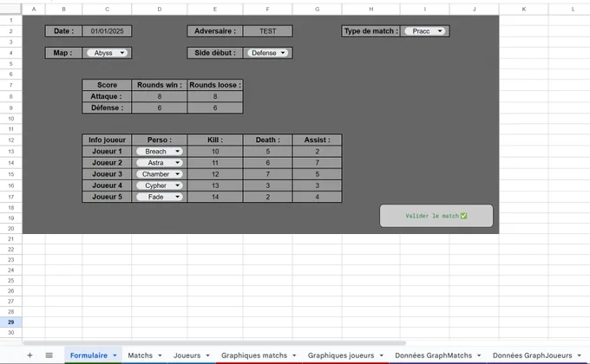
Task: Open Formulaire tab options arrow
Action: [x=115, y=355]
